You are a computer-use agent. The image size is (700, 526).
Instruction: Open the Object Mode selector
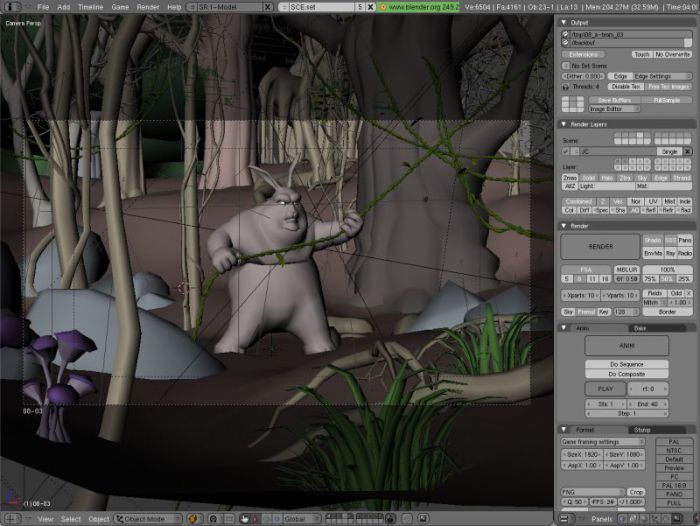[x=148, y=519]
